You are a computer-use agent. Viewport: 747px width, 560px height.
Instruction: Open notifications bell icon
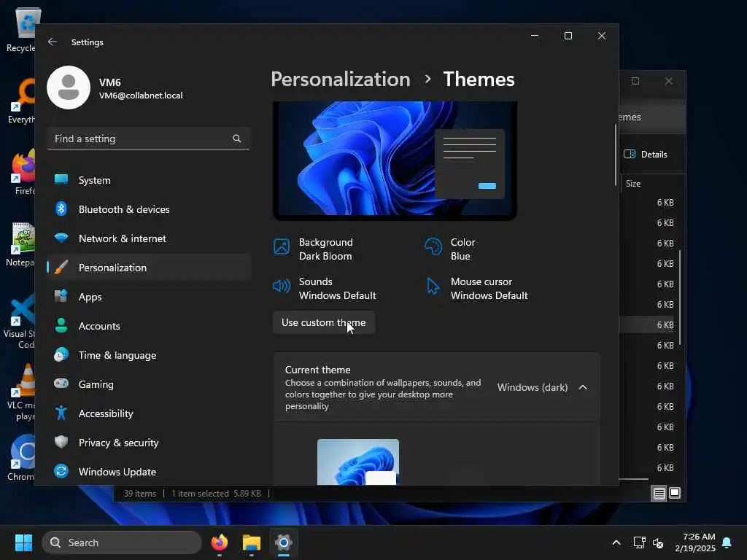click(727, 542)
